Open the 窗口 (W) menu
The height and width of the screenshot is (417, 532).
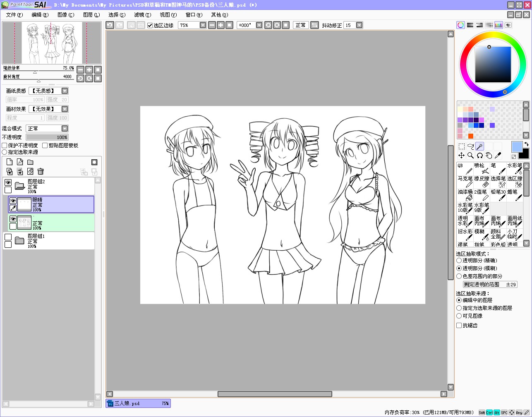(x=194, y=15)
